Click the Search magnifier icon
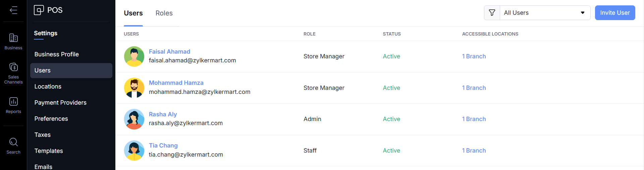This screenshot has height=170, width=644. [13, 142]
